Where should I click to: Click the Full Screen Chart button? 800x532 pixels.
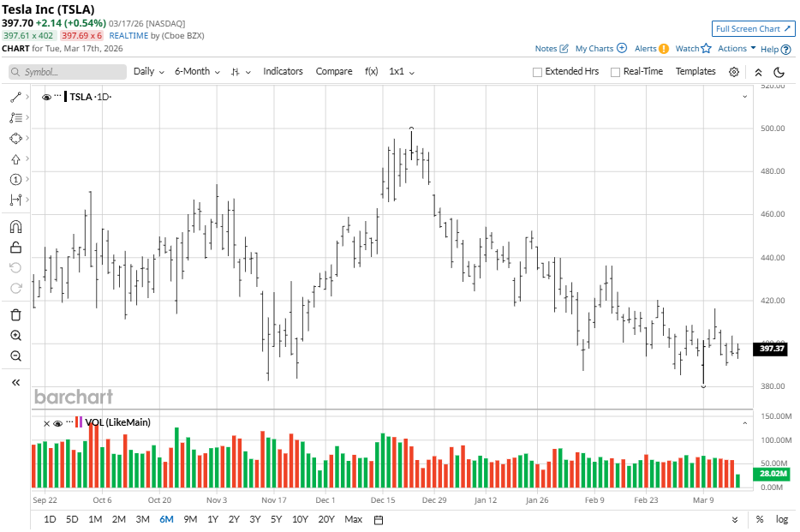[x=753, y=28]
